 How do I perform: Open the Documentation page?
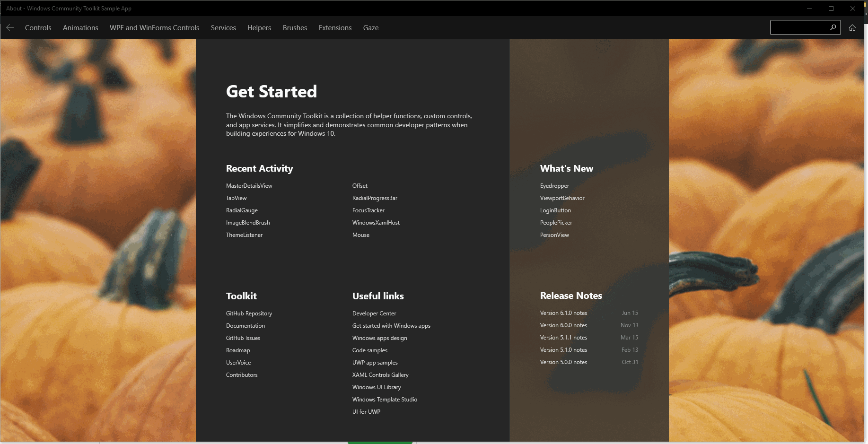pyautogui.click(x=245, y=325)
